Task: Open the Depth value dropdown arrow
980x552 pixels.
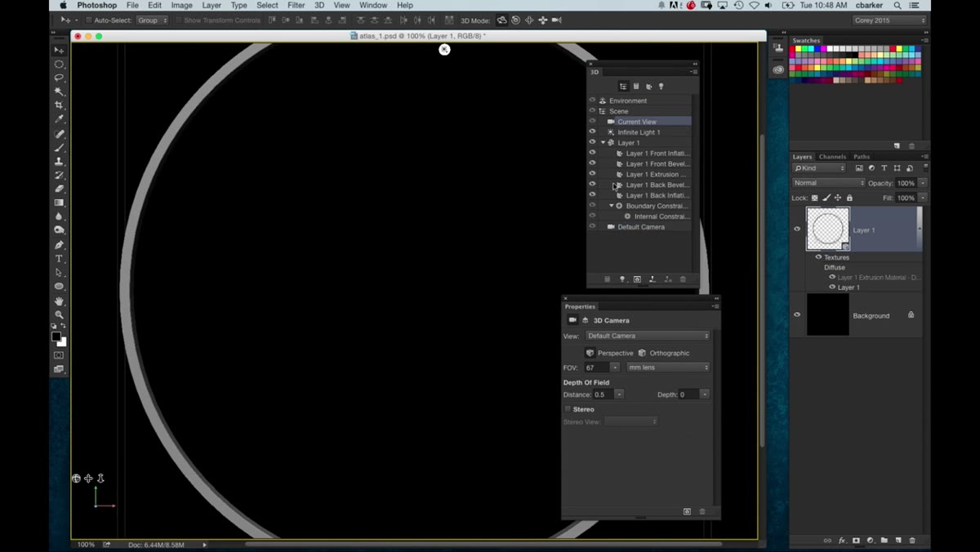Action: (704, 394)
